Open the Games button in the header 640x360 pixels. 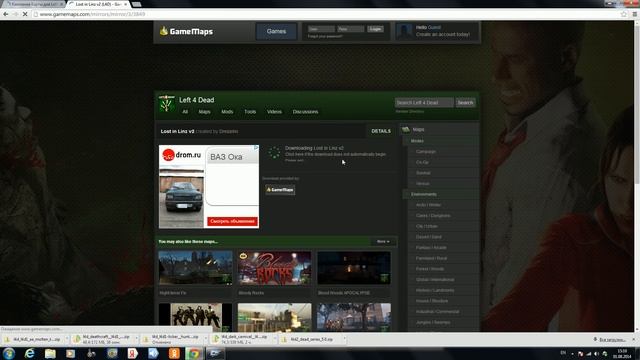(x=276, y=31)
